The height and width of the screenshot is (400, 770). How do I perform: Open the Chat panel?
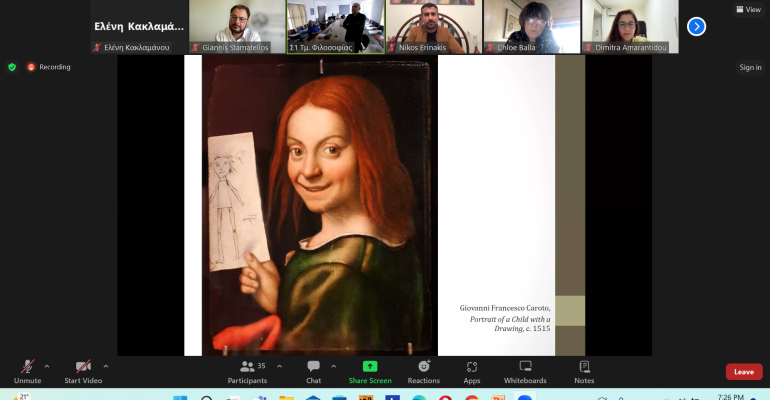[x=313, y=372]
